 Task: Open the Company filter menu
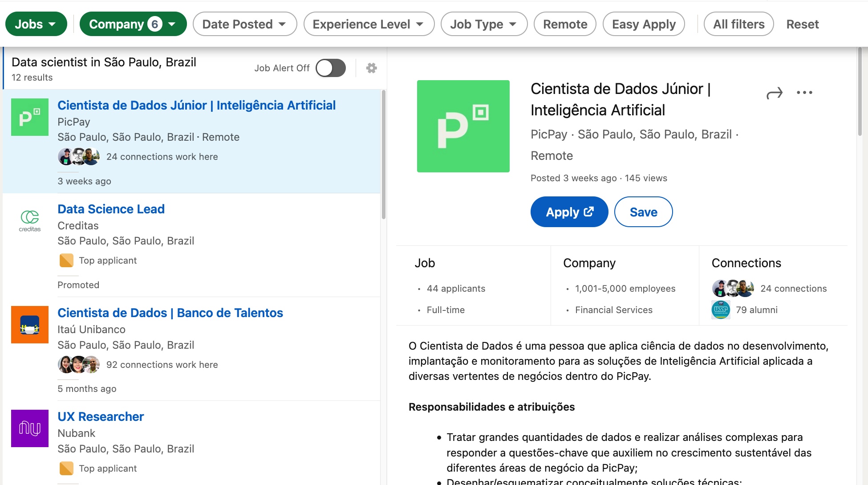point(133,24)
